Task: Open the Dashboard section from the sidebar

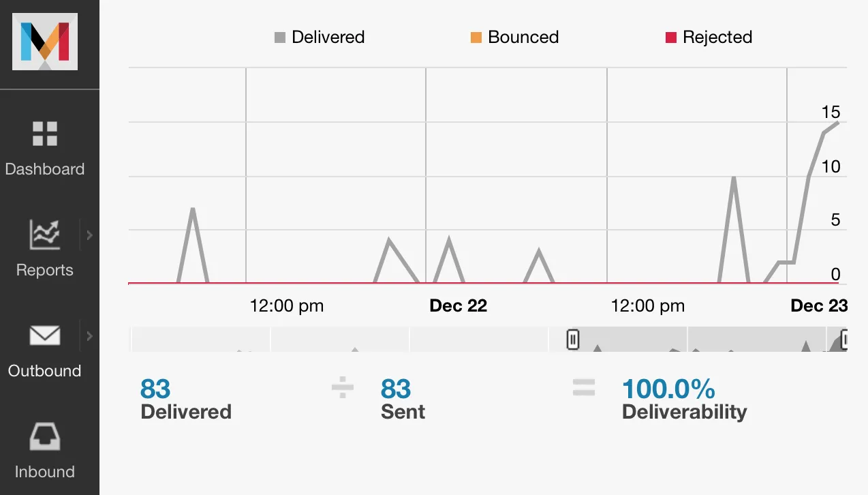Action: (x=45, y=168)
